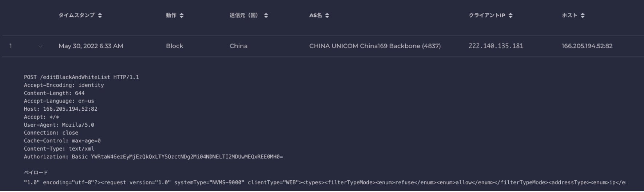Image resolution: width=644 pixels, height=192 pixels.
Task: Click the sort arrows next to クライアントIP
Action: (510, 16)
